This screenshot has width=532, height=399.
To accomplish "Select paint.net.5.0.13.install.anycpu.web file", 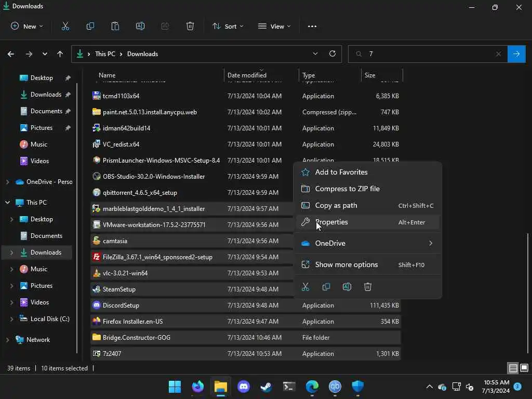I will [x=246, y=112].
